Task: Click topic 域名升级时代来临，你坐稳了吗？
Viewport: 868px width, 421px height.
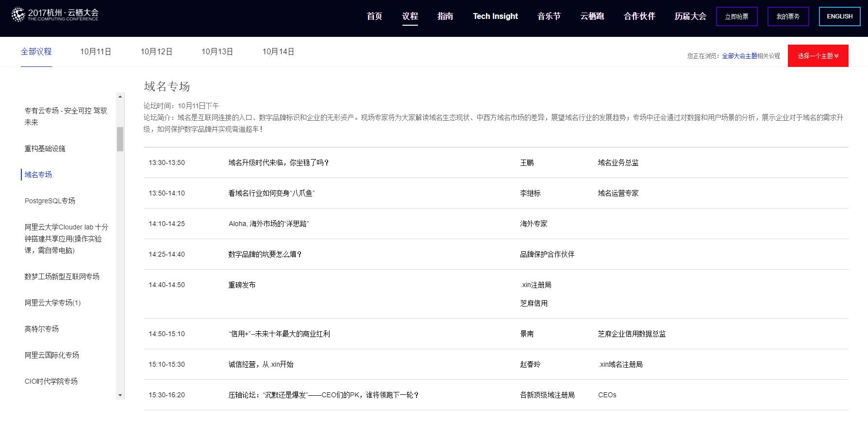Action: [279, 162]
